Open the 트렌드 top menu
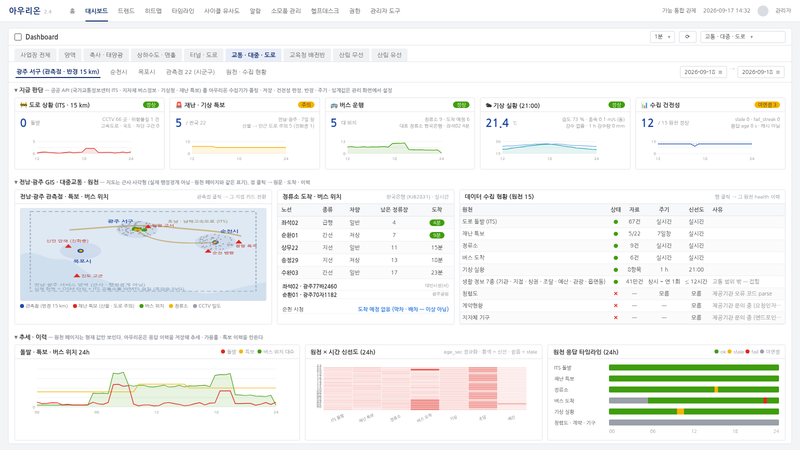800x450 pixels. 126,11
